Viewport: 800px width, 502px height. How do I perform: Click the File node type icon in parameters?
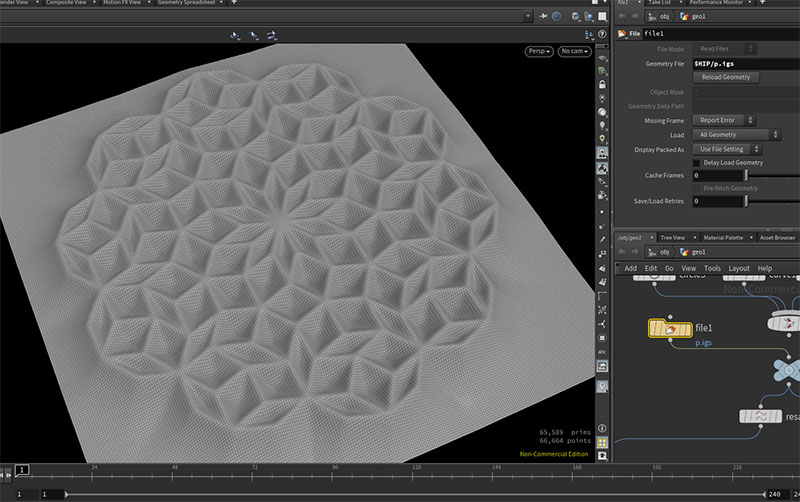click(622, 34)
